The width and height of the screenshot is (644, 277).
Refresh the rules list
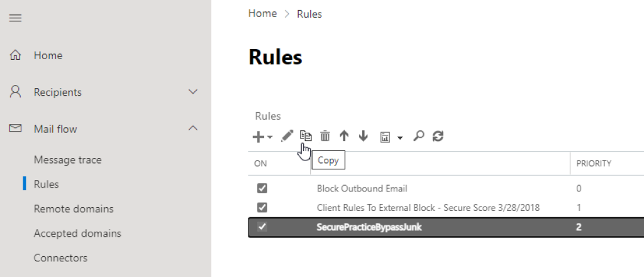(x=438, y=136)
